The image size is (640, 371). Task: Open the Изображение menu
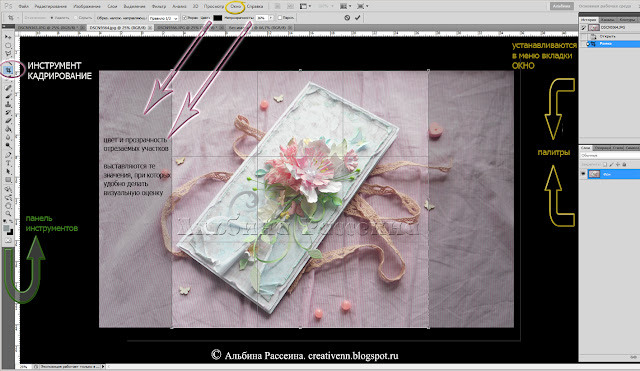[87, 7]
